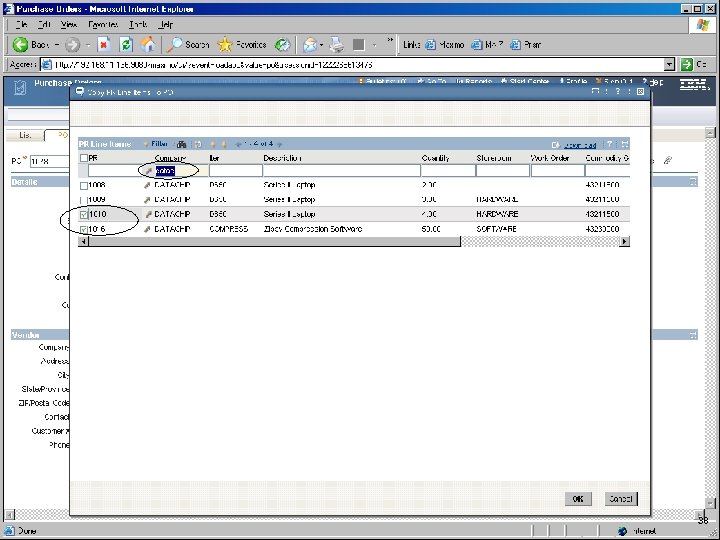Viewport: 720px width, 540px height.
Task: Uncheck the checkbox on the COMPRESS row
Action: [84, 229]
